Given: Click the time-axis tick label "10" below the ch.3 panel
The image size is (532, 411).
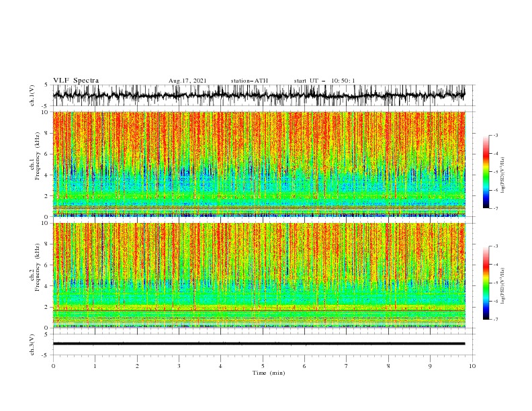Looking at the screenshot, I should coord(472,366).
